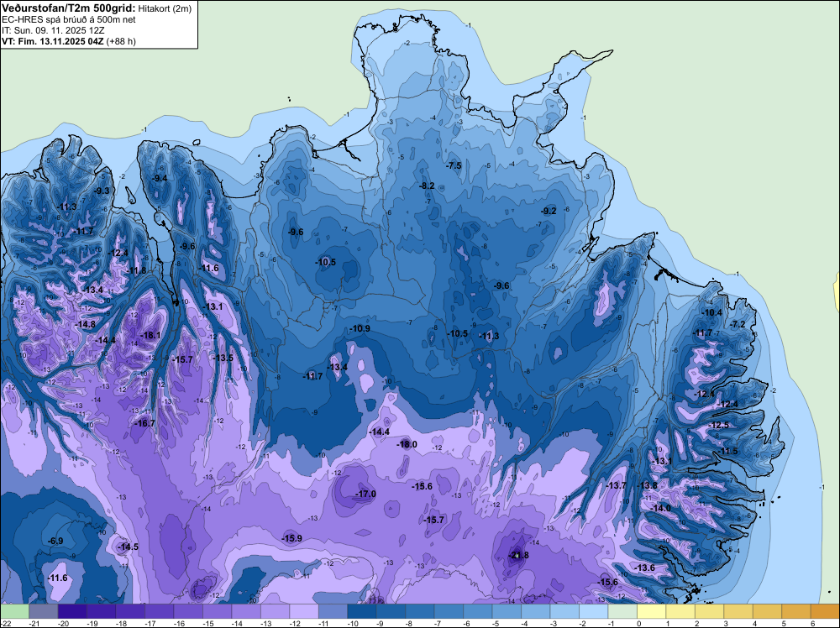
Task: Select the light lilac -12 legend swatch
Action: coord(304,611)
